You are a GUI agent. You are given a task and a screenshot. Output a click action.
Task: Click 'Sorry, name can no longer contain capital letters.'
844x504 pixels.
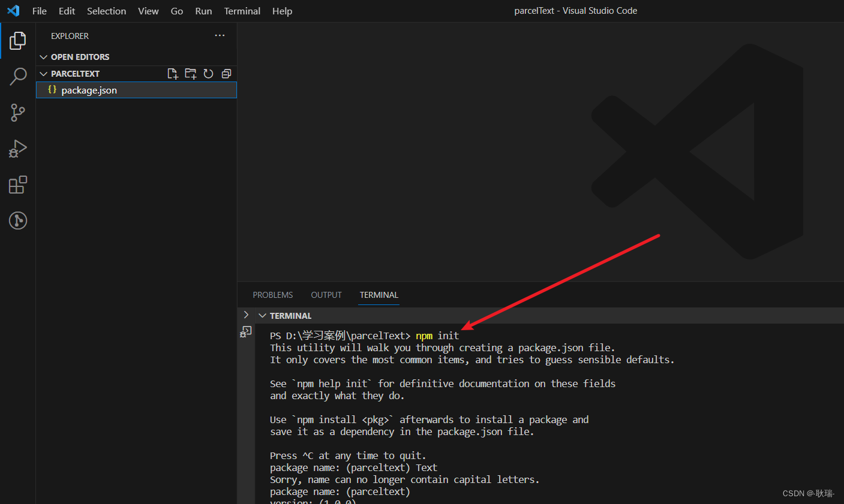coord(405,479)
